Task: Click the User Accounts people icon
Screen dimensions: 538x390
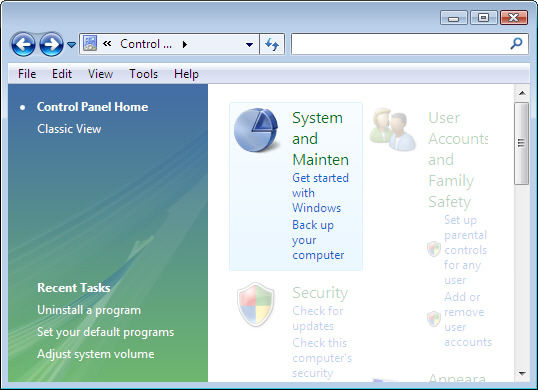Action: pos(393,129)
